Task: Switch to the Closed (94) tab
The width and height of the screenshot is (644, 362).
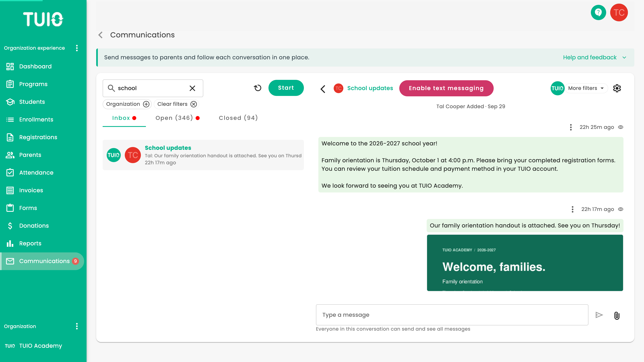Action: [238, 118]
